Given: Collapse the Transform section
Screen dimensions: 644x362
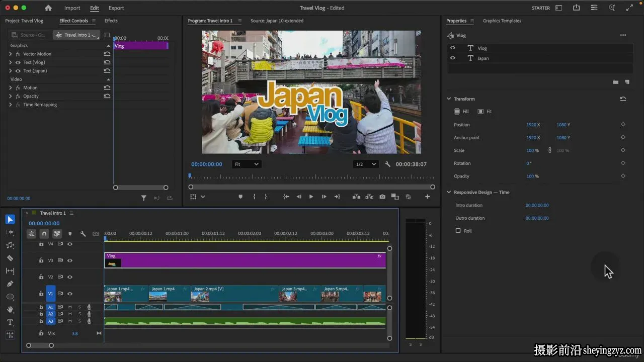Looking at the screenshot, I should [449, 99].
